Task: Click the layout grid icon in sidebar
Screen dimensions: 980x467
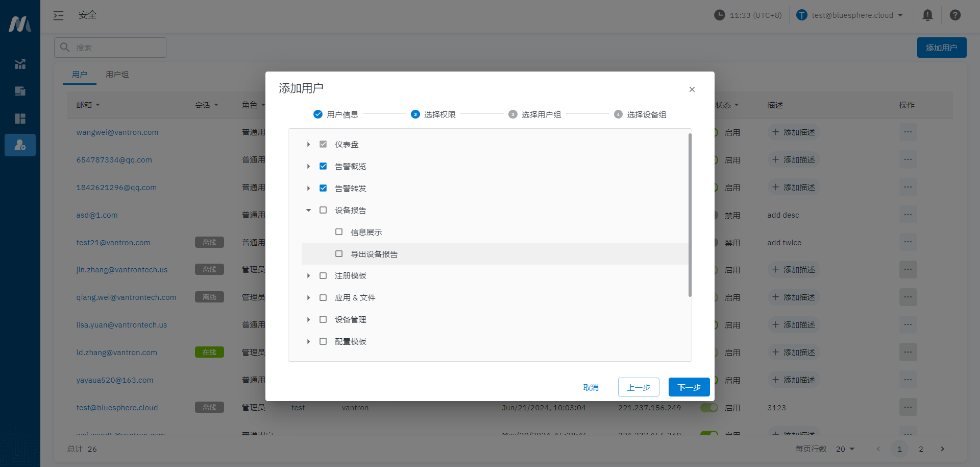Action: 20,119
